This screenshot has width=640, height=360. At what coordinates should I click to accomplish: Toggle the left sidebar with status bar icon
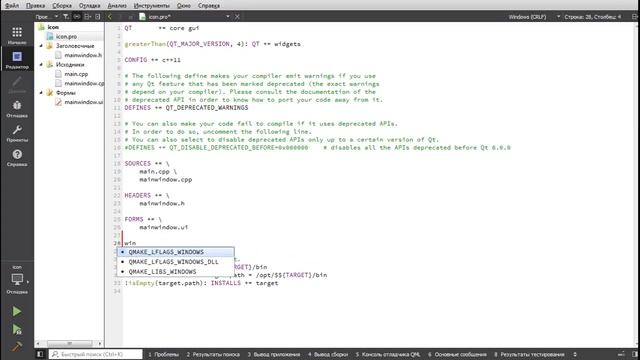click(x=40, y=354)
